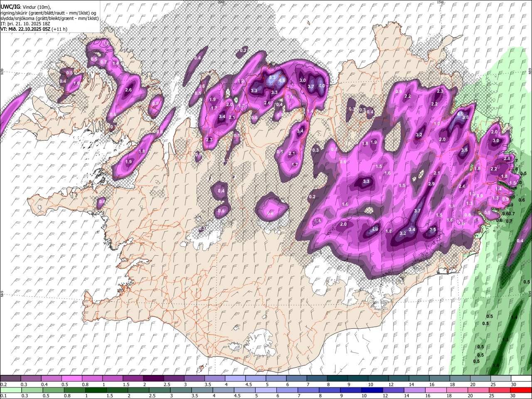Viewport: 532px width, 399px height.
Task: Click the upper legend swatch between 1 and 1.5
Action: click(112, 379)
